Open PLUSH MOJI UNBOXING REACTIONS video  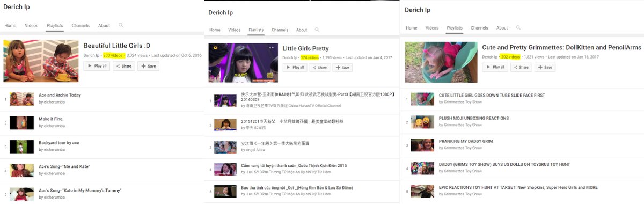click(473, 118)
